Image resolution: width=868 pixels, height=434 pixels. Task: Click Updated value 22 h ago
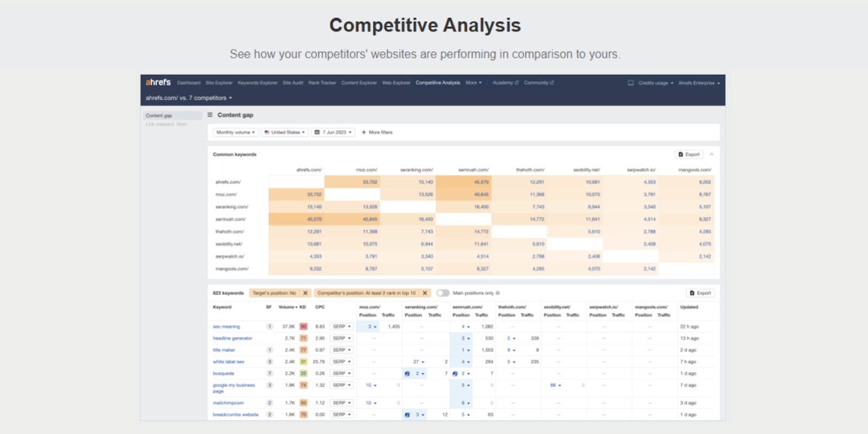[689, 327]
